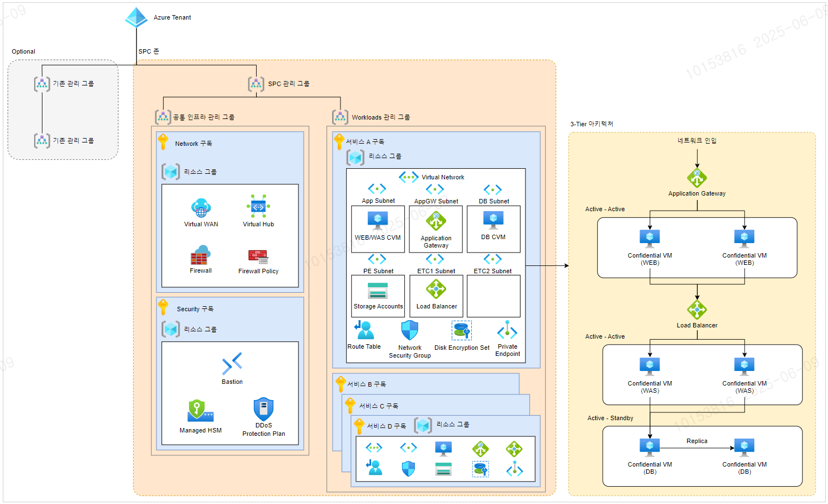Click the 3-Tier Application Gateway icon
This screenshot has height=504, width=828.
[697, 178]
